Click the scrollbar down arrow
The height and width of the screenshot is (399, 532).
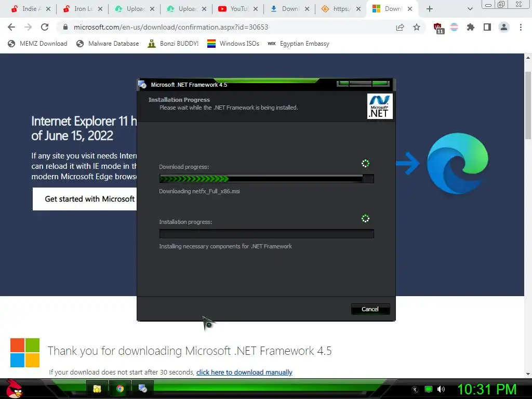click(528, 374)
